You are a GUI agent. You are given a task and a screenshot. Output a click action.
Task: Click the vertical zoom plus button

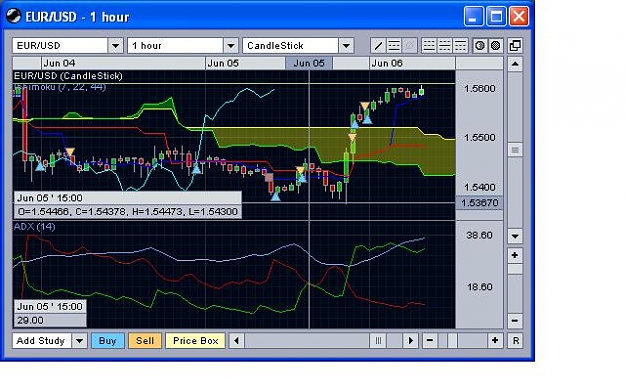pyautogui.click(x=515, y=255)
